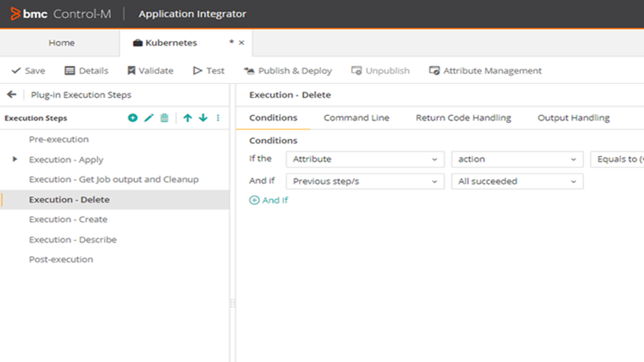Open Attribute Management
The height and width of the screenshot is (362, 644).
pos(485,70)
